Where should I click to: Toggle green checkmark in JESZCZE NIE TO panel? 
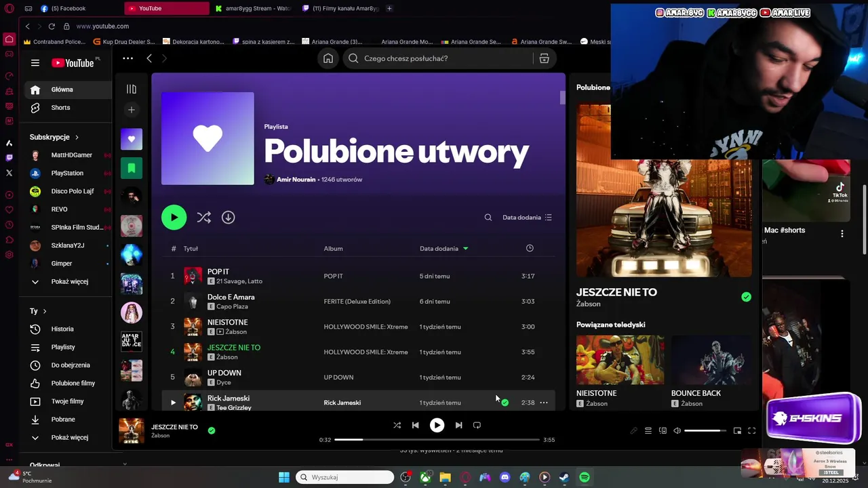coord(746,297)
